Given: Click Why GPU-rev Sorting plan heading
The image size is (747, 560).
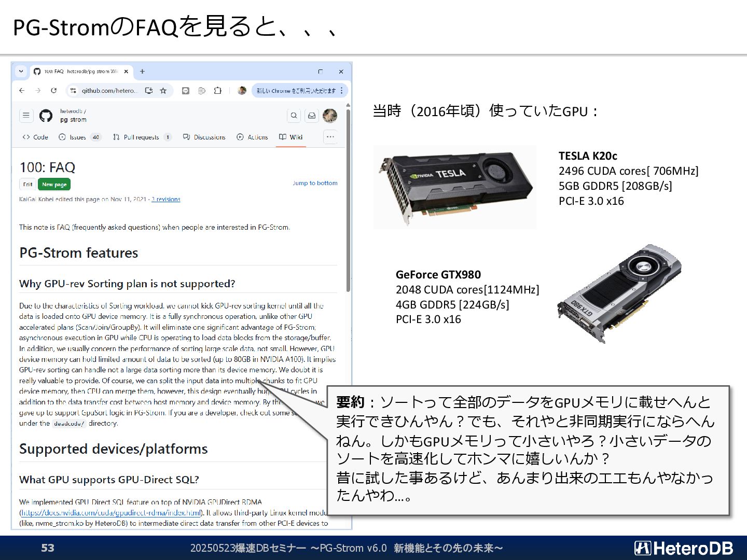Looking at the screenshot, I should coord(127,284).
